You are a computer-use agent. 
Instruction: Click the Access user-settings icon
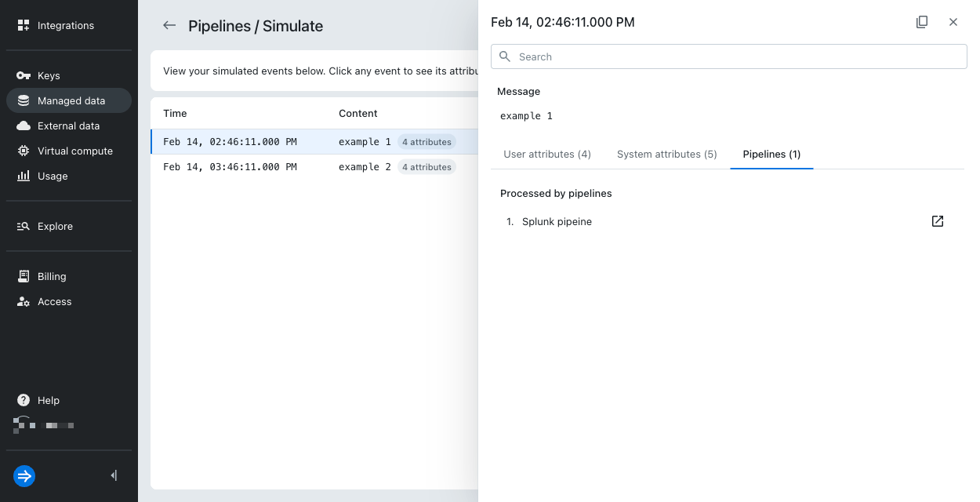[x=24, y=301]
